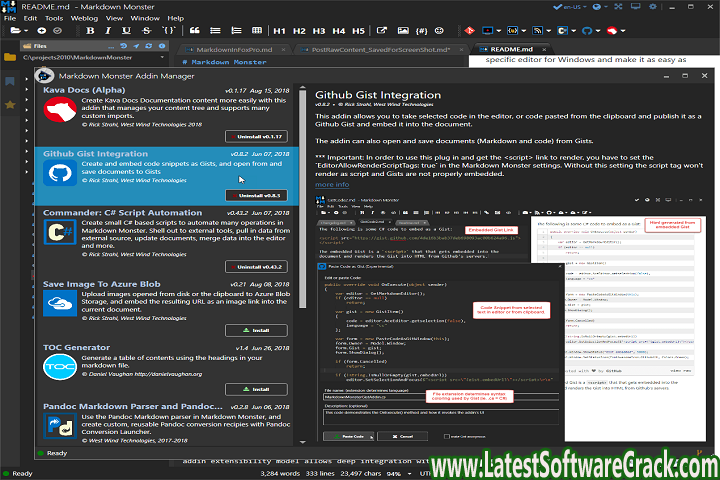Refresh the Files panel
This screenshot has height=480, width=720.
pos(148,46)
